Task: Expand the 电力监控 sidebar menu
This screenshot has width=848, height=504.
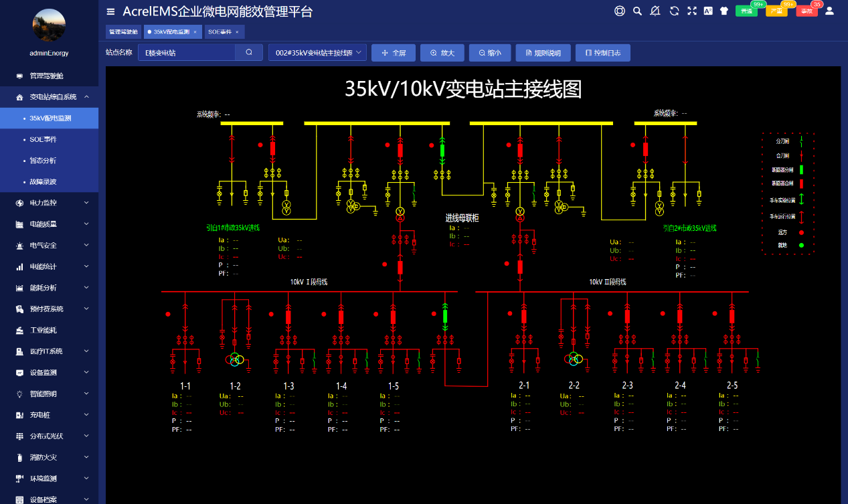Action: [x=49, y=203]
